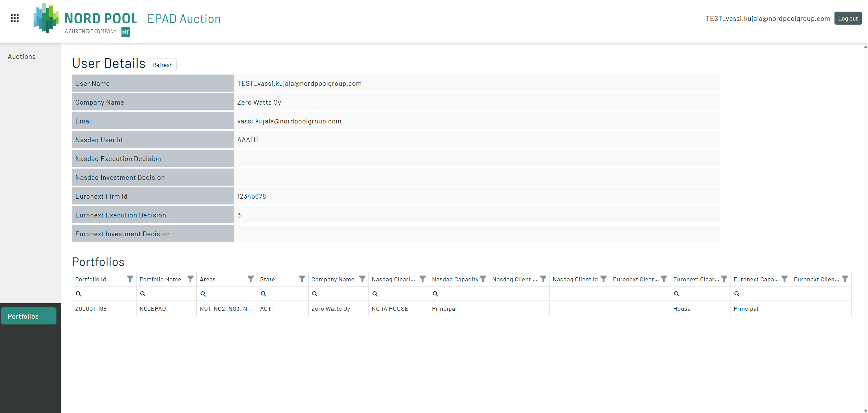Open filter on Nasdaq Client id column
The image size is (868, 413).
[x=604, y=279]
